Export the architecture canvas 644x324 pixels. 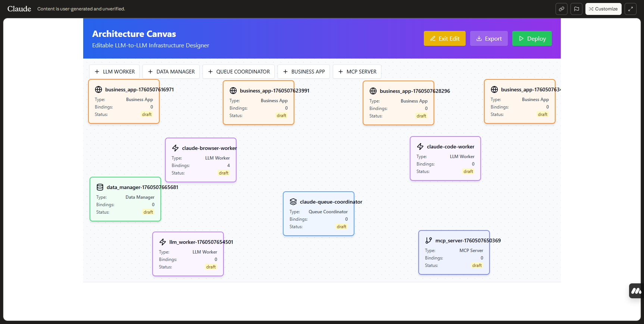pyautogui.click(x=489, y=38)
